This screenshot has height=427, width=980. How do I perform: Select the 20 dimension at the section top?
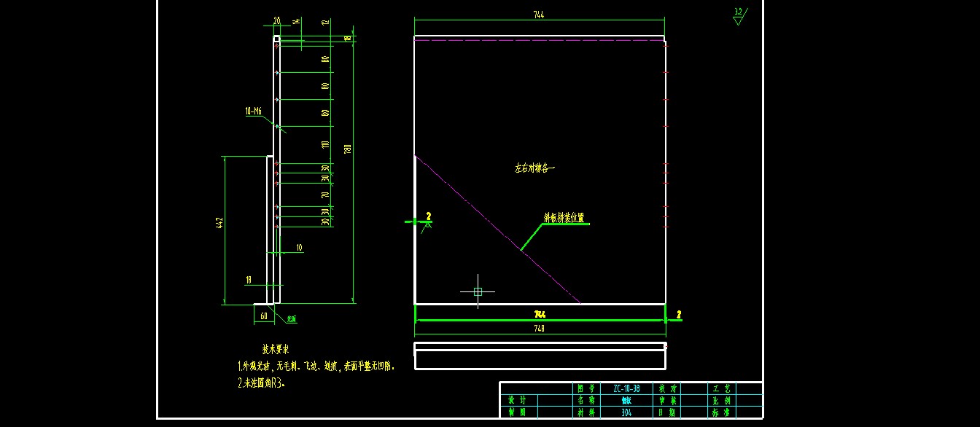point(277,22)
